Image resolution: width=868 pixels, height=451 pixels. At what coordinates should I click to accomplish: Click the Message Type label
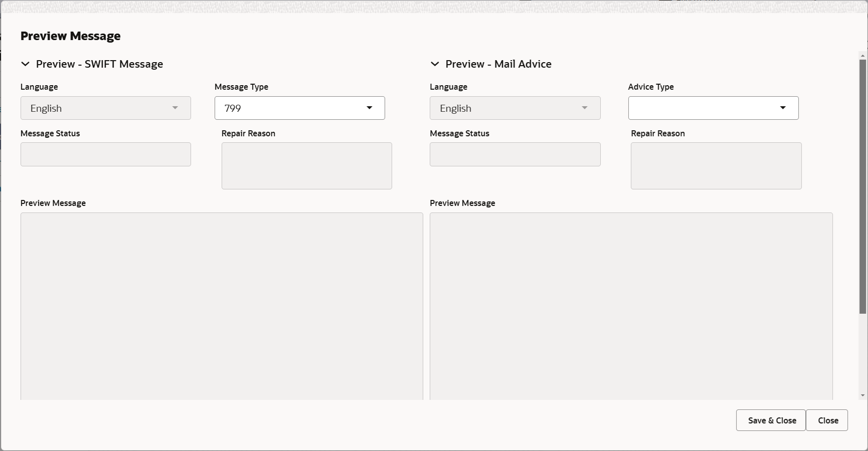241,87
